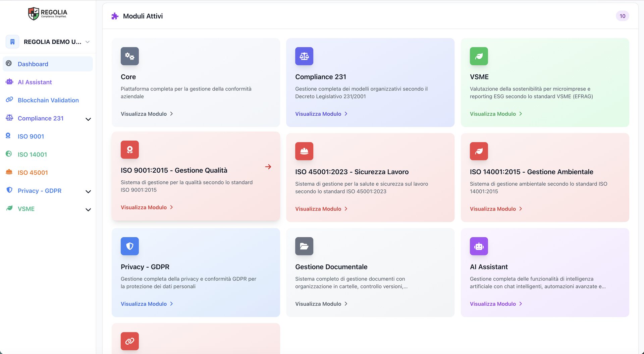Click the 10 modules count badge
The width and height of the screenshot is (644, 354).
pos(622,16)
